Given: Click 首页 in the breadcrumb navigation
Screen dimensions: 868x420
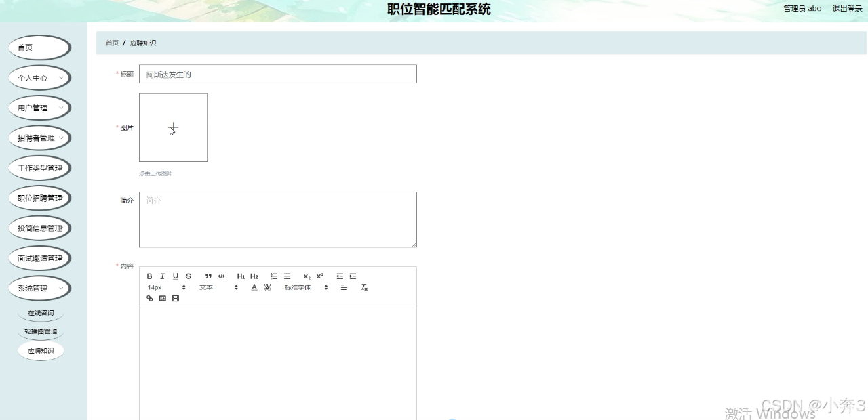Looking at the screenshot, I should coord(111,43).
